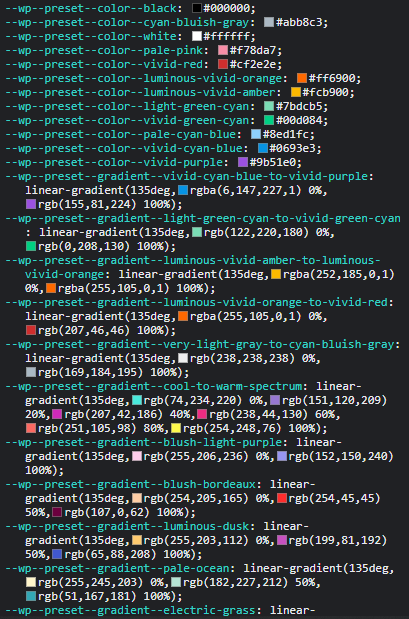The height and width of the screenshot is (619, 409).
Task: Open the bordeaux swatch before rgb(107,0,62)
Action: pyautogui.click(x=57, y=513)
